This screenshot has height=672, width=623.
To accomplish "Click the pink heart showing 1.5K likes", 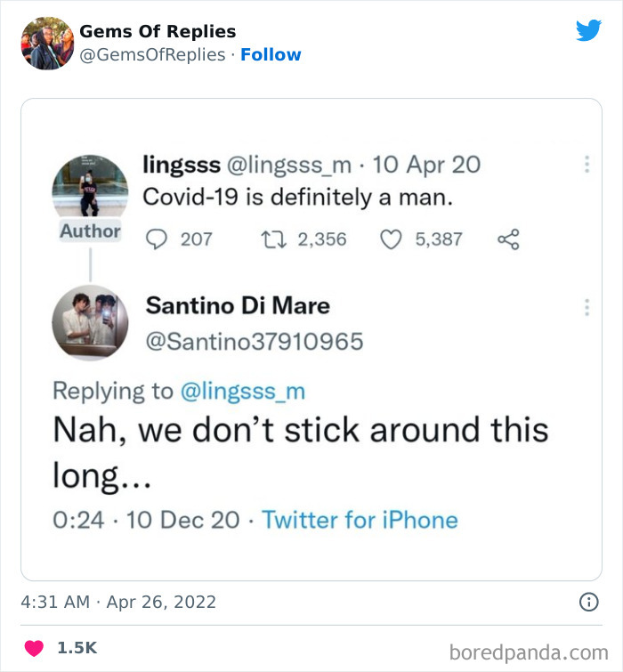I will point(32,648).
